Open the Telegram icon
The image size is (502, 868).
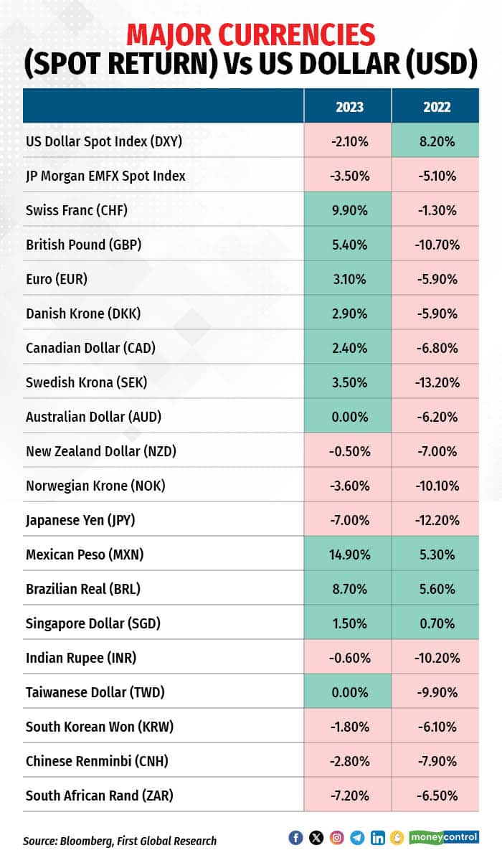click(x=357, y=837)
